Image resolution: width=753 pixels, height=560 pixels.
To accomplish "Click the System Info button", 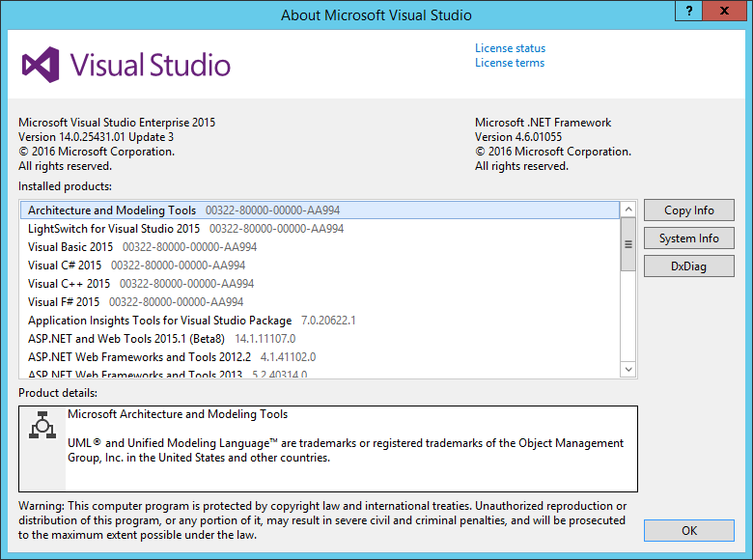I will pyautogui.click(x=688, y=238).
